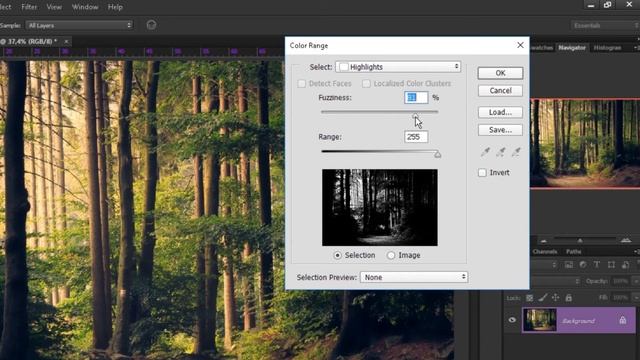Click the black-and-white selection preview image
Viewport: 640px width, 360px height.
pos(380,208)
